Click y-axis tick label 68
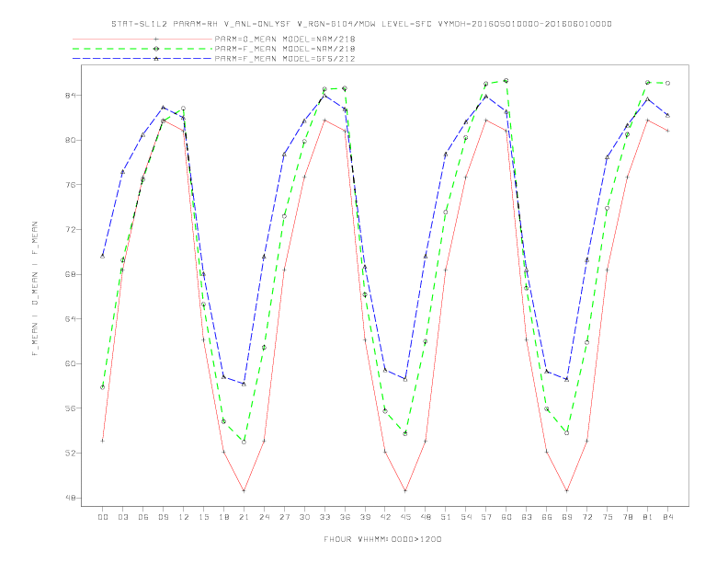Viewport: 728px width, 563px height. point(71,274)
